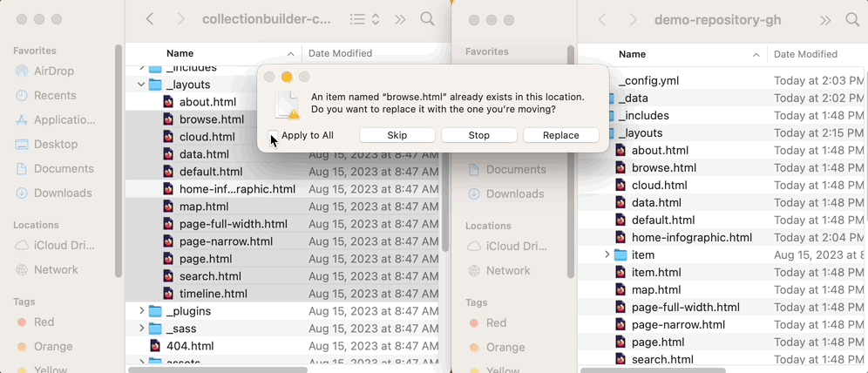Click Replace to overwrite browse.html

[x=560, y=136]
